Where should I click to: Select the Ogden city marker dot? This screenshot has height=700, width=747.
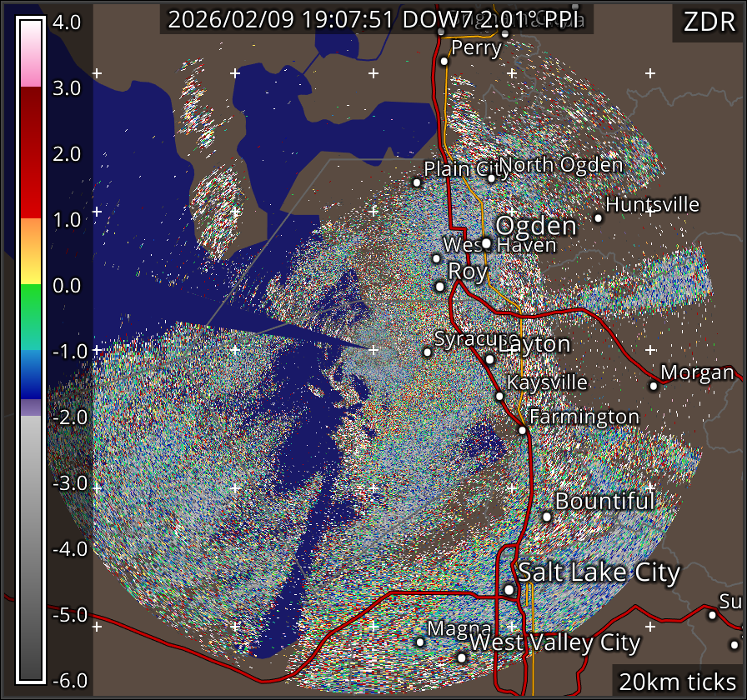coord(486,243)
